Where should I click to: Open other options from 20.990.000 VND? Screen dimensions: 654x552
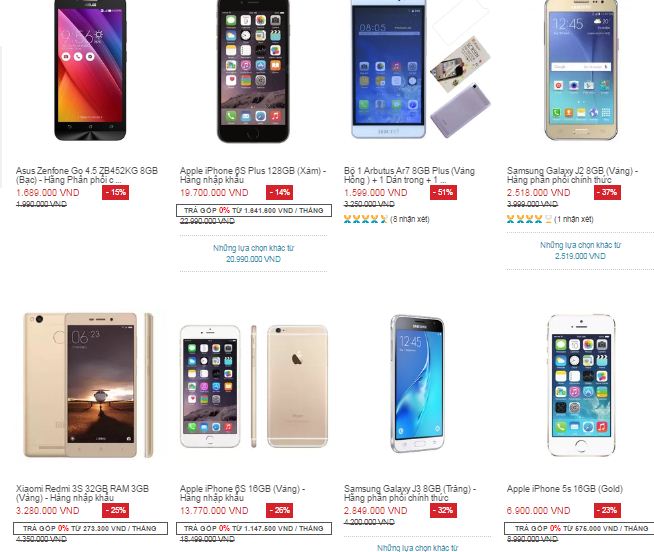point(253,254)
